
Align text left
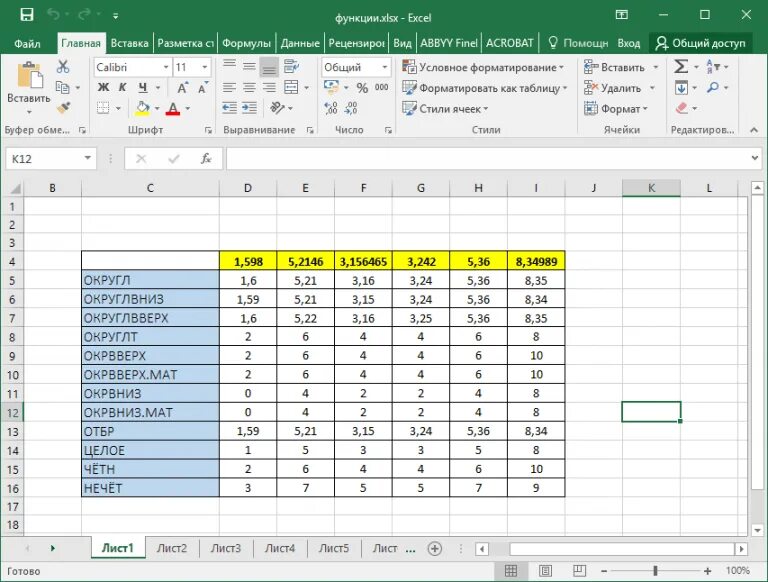pyautogui.click(x=229, y=88)
